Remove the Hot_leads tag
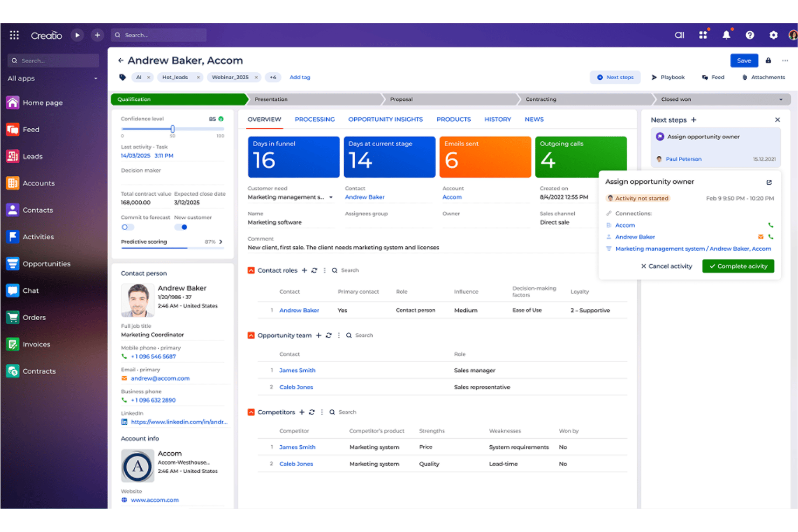The height and width of the screenshot is (532, 798). (x=198, y=78)
